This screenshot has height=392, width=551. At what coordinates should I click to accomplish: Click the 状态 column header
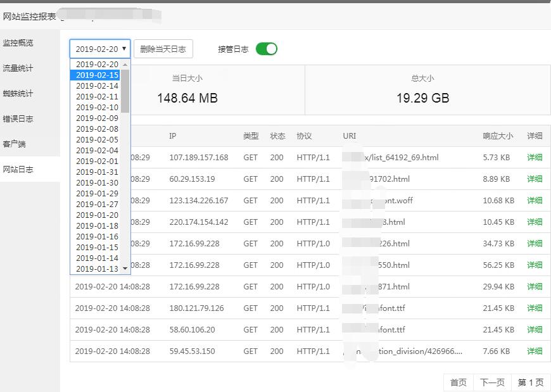pos(277,136)
